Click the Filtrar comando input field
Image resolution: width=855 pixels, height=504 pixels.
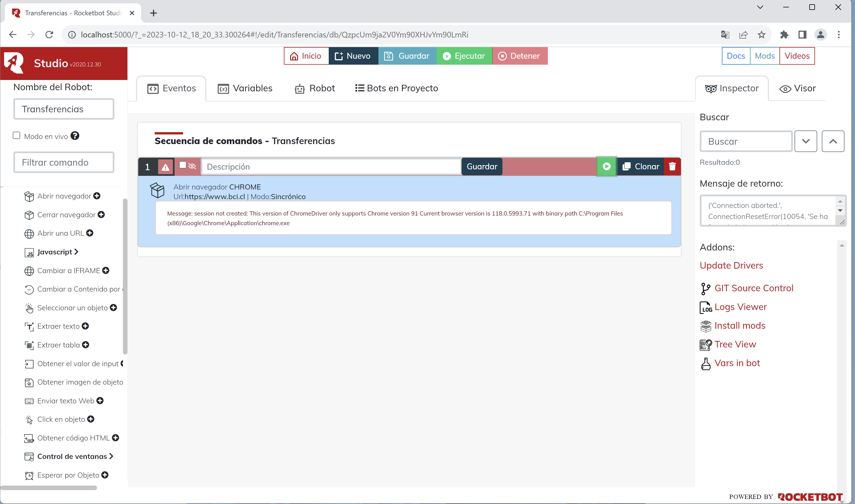point(64,162)
